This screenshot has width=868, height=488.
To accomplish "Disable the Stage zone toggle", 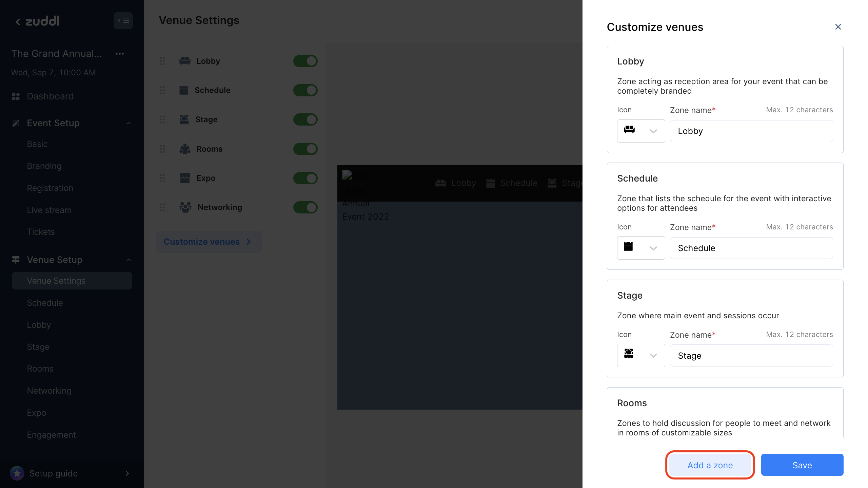I will pos(305,119).
